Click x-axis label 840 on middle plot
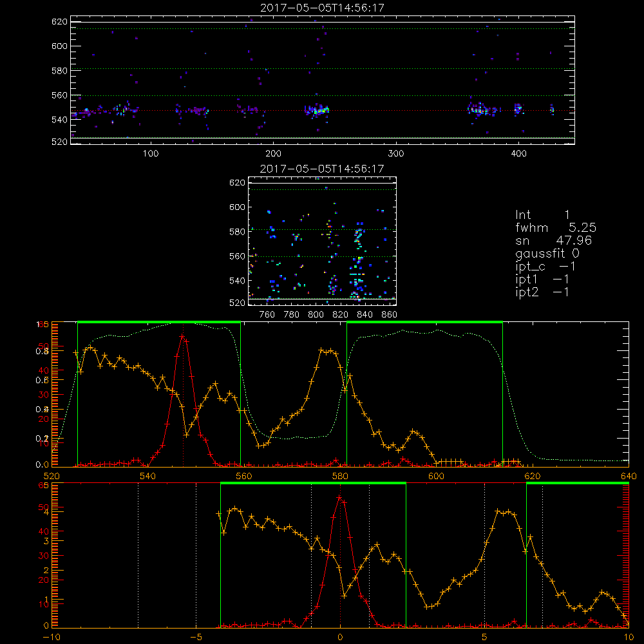The height and width of the screenshot is (644, 644). pyautogui.click(x=365, y=315)
